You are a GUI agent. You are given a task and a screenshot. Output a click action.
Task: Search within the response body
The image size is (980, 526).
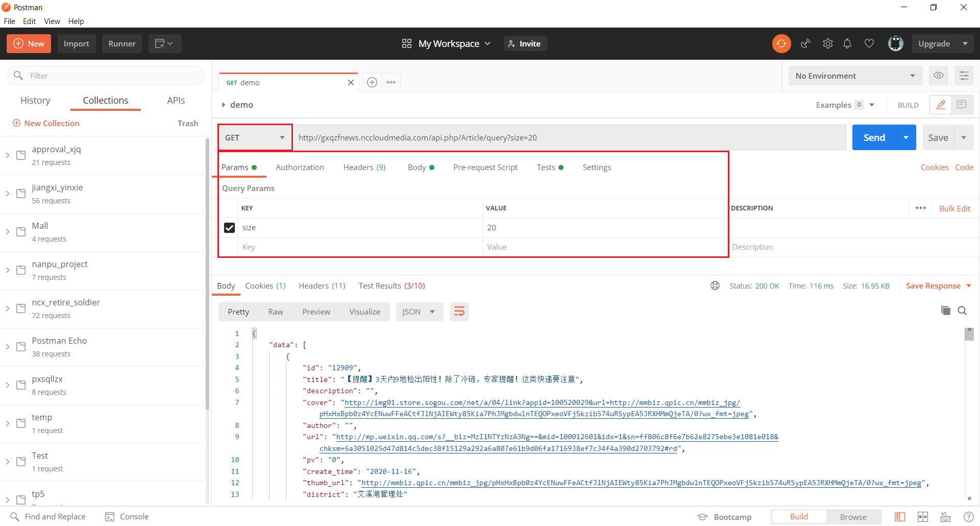(962, 310)
